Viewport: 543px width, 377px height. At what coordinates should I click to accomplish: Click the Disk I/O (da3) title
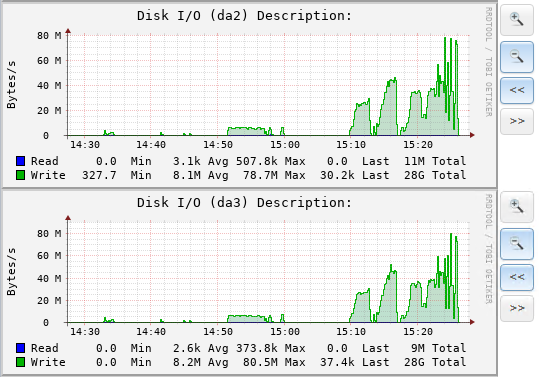(244, 203)
